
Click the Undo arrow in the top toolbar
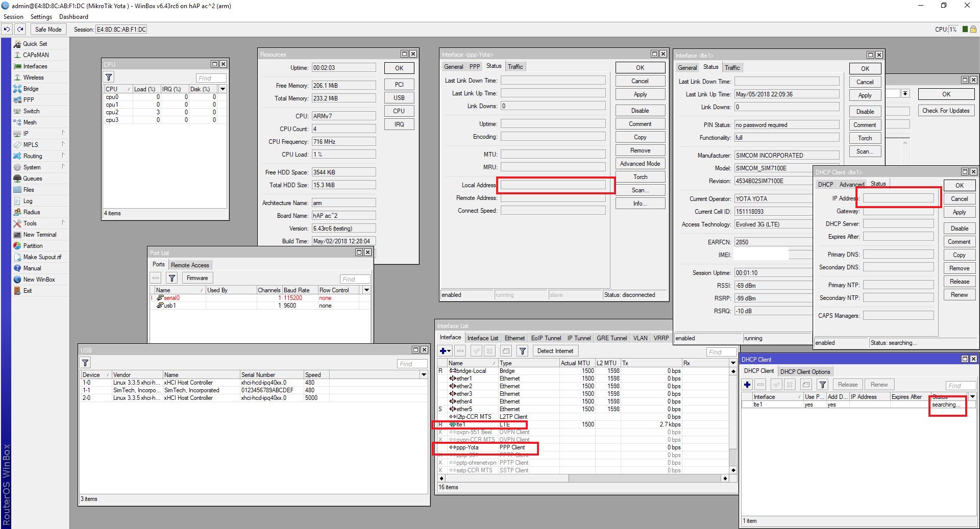pyautogui.click(x=7, y=30)
